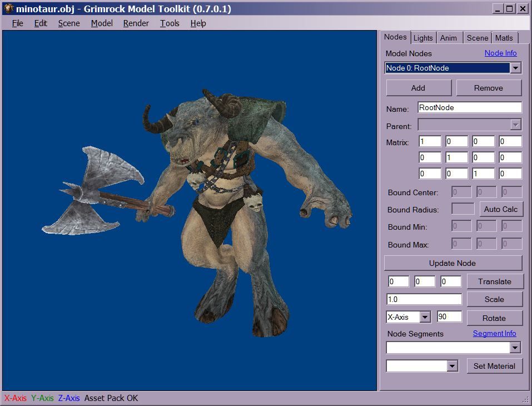Image resolution: width=532 pixels, height=406 pixels.
Task: Click the Auto Calc button
Action: (501, 209)
